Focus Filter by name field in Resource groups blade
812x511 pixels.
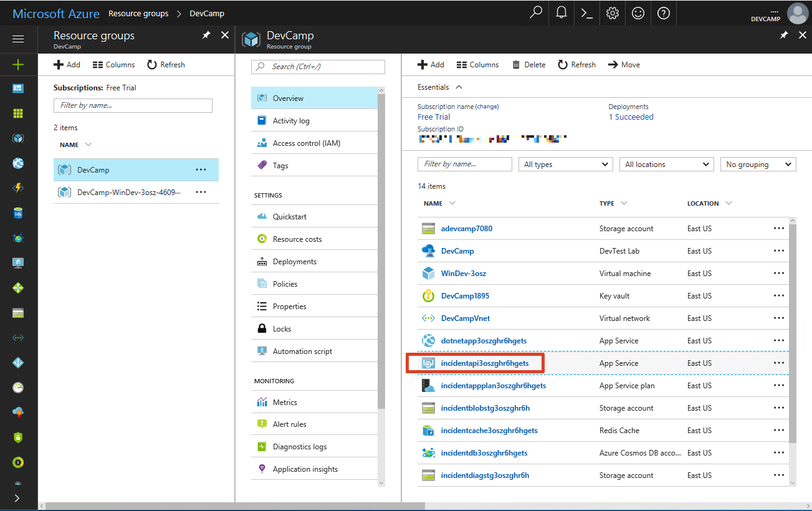pyautogui.click(x=133, y=105)
